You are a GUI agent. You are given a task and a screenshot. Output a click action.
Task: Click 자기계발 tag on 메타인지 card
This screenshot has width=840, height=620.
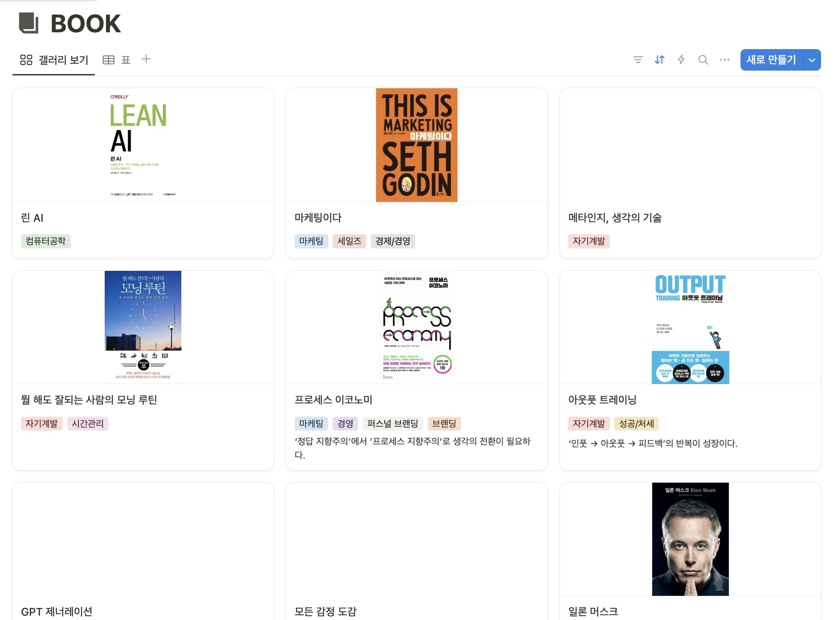click(x=589, y=241)
